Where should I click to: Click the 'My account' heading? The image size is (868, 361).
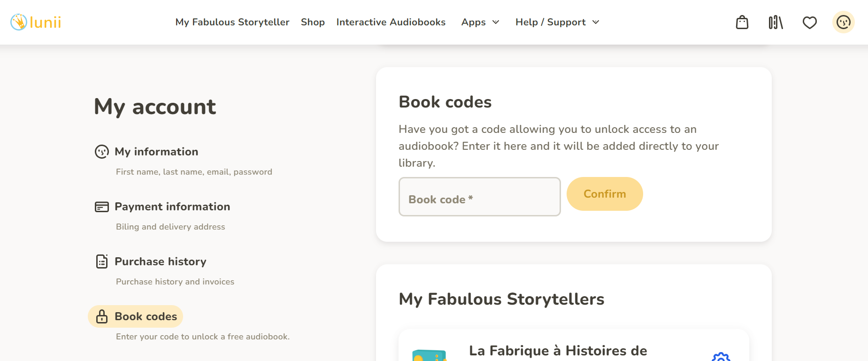pyautogui.click(x=155, y=107)
